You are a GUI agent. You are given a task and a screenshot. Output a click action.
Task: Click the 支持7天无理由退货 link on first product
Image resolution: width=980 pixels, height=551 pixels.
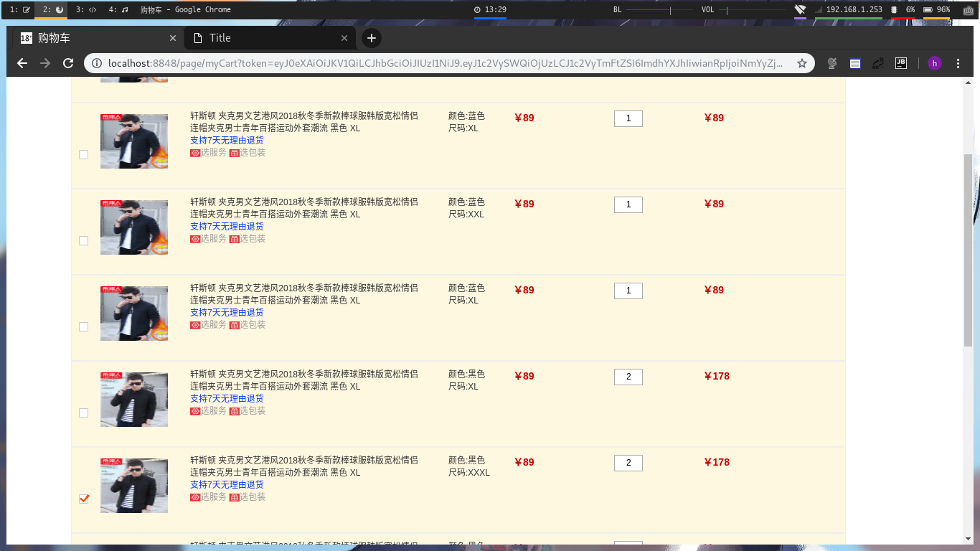(227, 141)
